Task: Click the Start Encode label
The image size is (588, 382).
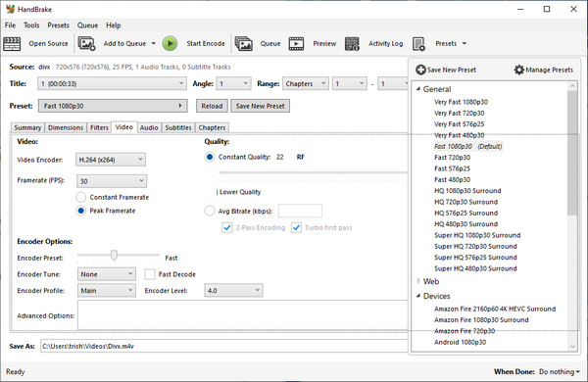Action: pos(206,43)
